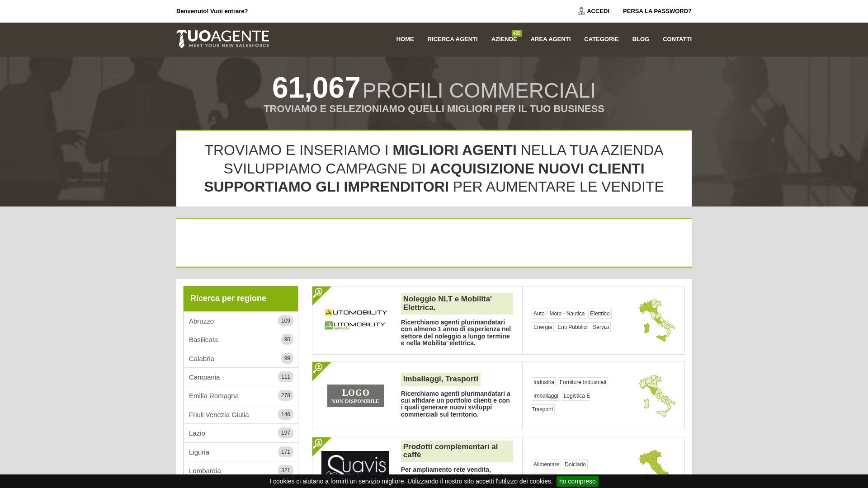Screen dimensions: 868x488
Task: Open CONTATTI menu item
Action: [677, 39]
